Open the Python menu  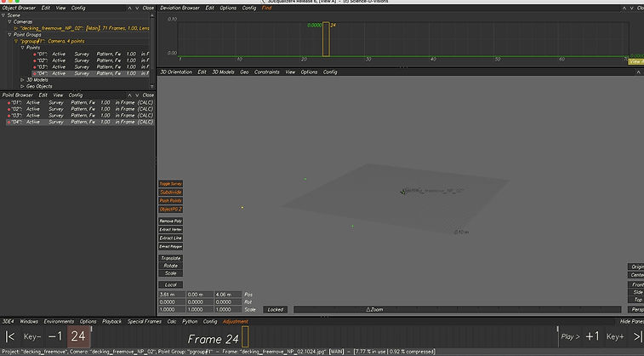point(190,321)
